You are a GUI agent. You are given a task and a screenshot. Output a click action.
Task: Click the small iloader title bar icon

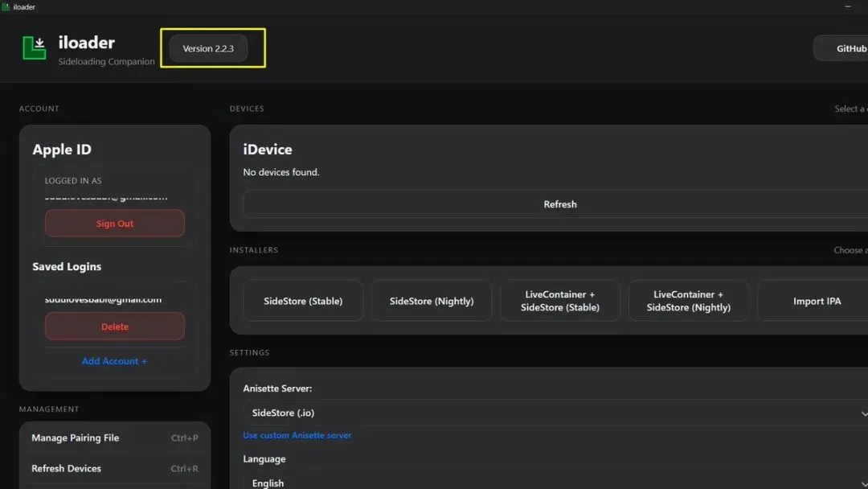(6, 6)
